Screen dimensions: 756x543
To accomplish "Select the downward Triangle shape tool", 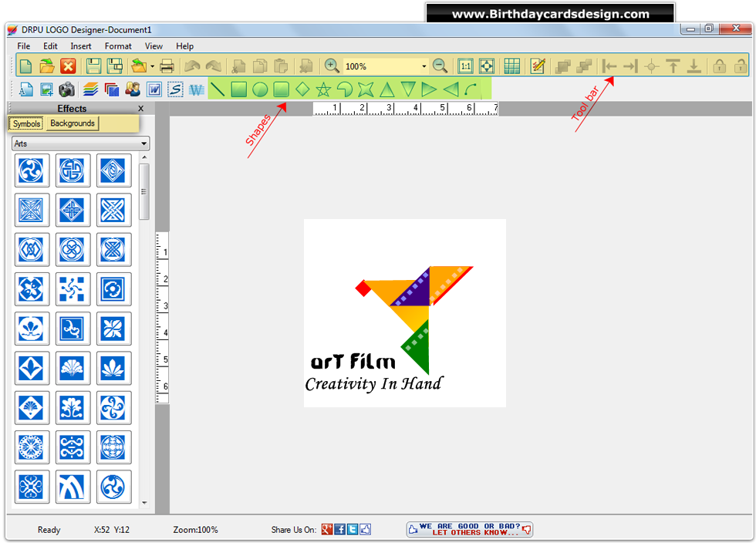I will pos(408,89).
